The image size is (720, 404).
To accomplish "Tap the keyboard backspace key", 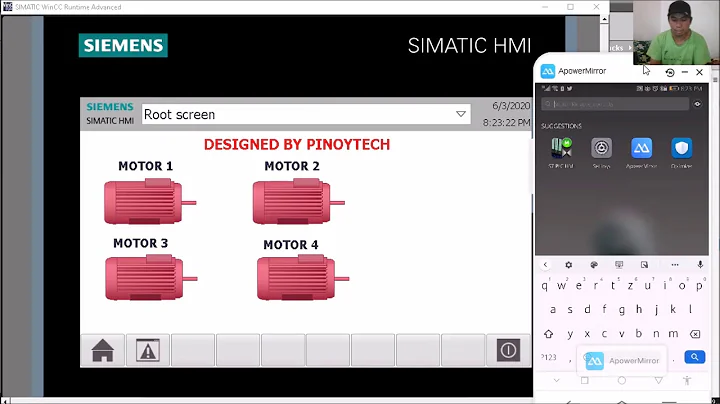I will [x=695, y=334].
